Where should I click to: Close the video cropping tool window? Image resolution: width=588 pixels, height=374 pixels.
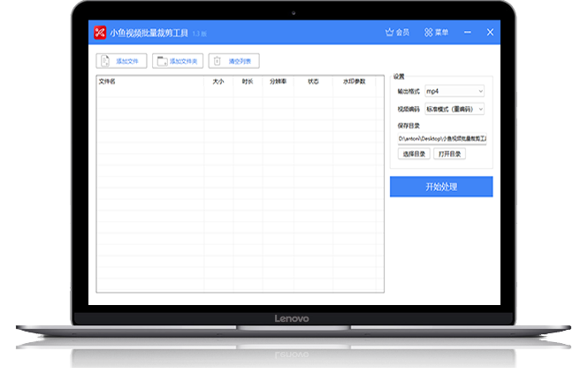coord(490,32)
